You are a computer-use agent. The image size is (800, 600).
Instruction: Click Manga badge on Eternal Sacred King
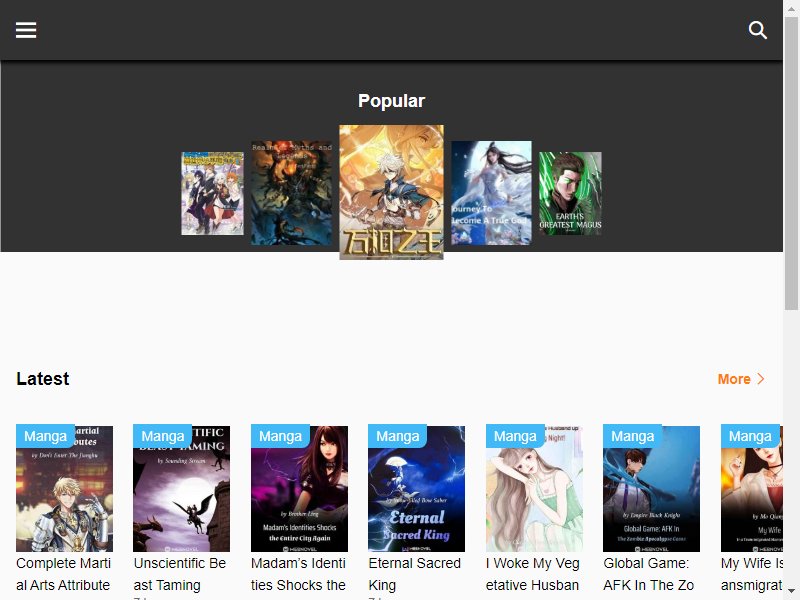pyautogui.click(x=397, y=436)
